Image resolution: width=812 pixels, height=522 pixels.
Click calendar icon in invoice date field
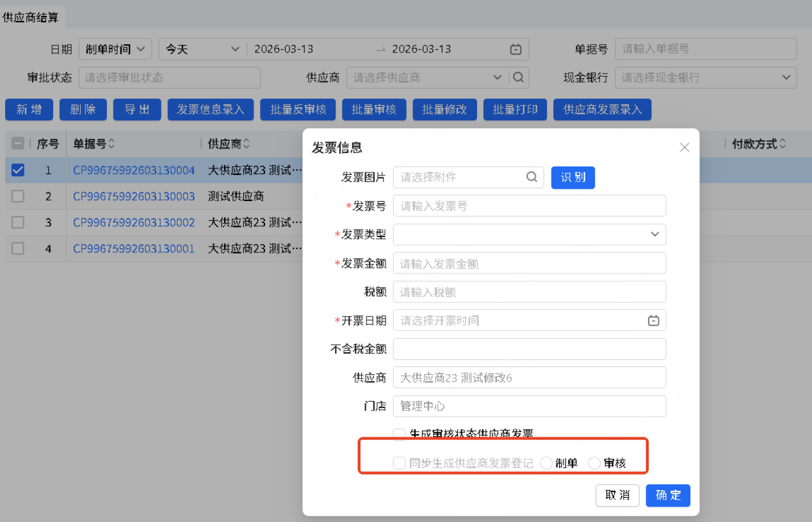pos(653,320)
